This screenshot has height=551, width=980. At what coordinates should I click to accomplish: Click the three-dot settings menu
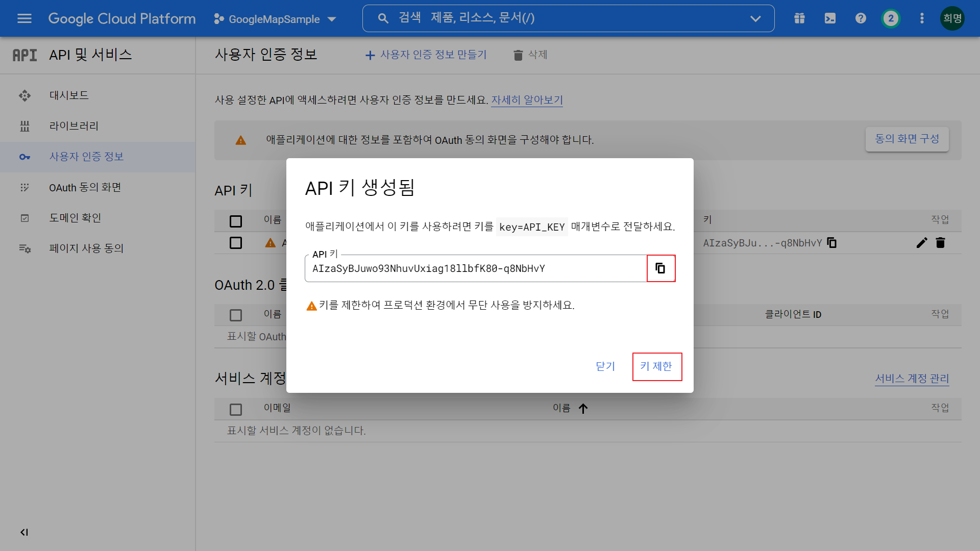922,19
